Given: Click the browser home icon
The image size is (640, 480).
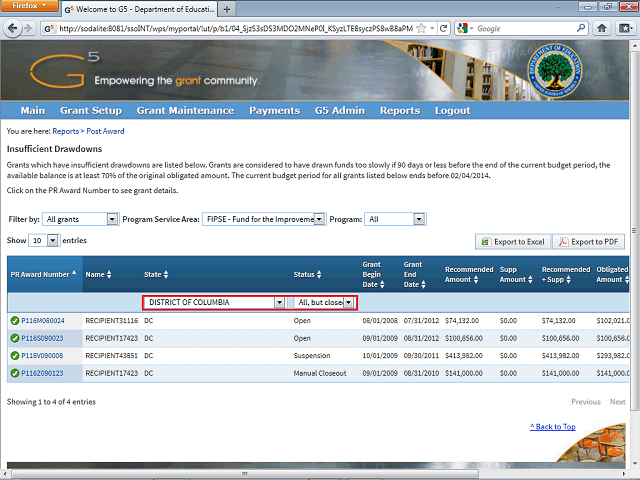Looking at the screenshot, I should [x=603, y=29].
